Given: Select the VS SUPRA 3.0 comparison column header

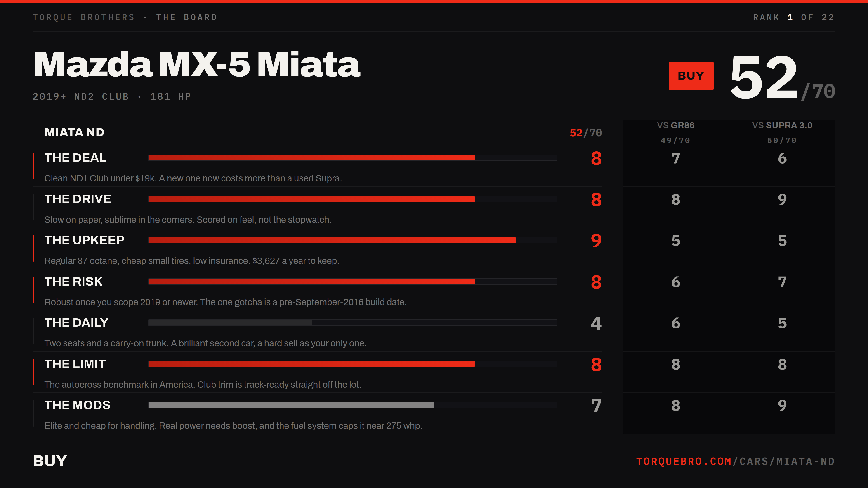Looking at the screenshot, I should click(x=782, y=132).
